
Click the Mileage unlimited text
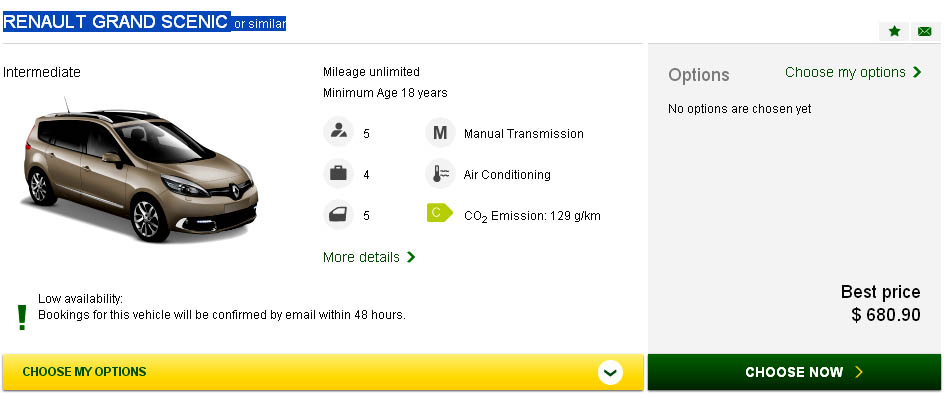click(371, 72)
